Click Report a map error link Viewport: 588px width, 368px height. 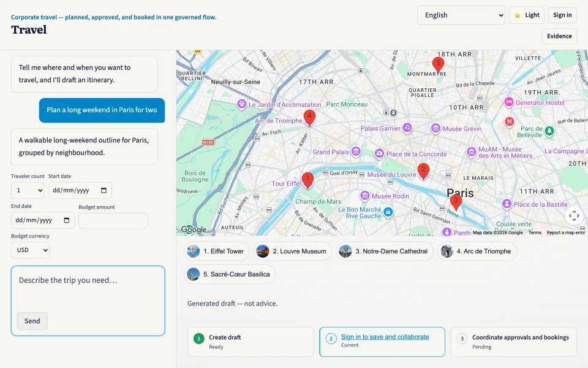[x=565, y=233]
